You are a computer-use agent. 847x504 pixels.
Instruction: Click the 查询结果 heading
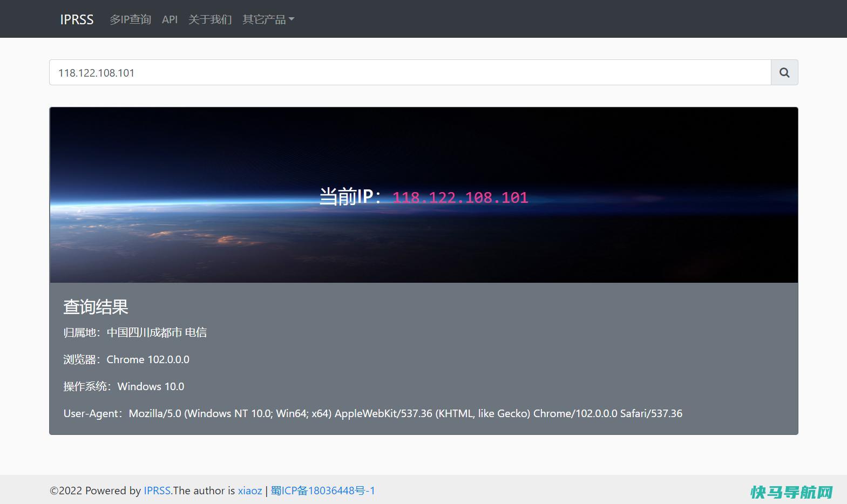(x=96, y=307)
